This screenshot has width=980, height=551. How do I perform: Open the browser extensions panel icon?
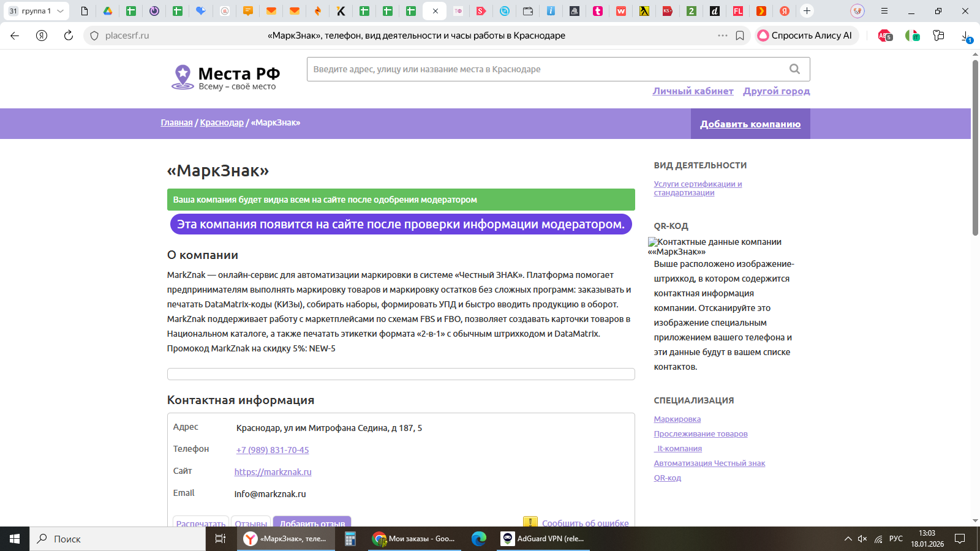coord(938,36)
